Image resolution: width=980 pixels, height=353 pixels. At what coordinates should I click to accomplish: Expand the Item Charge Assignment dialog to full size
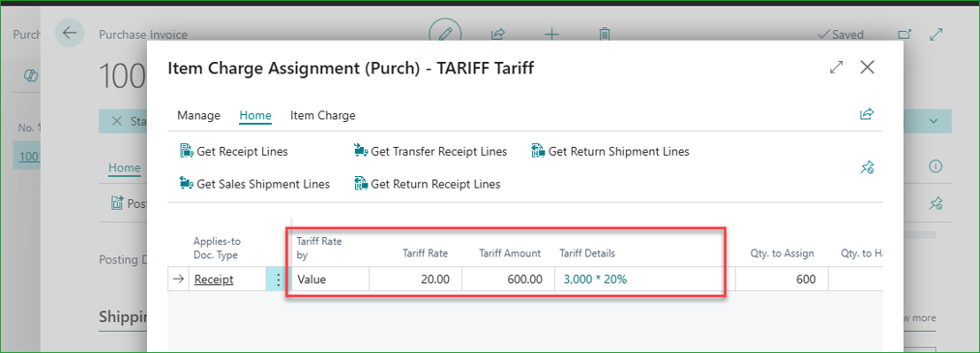[x=836, y=68]
